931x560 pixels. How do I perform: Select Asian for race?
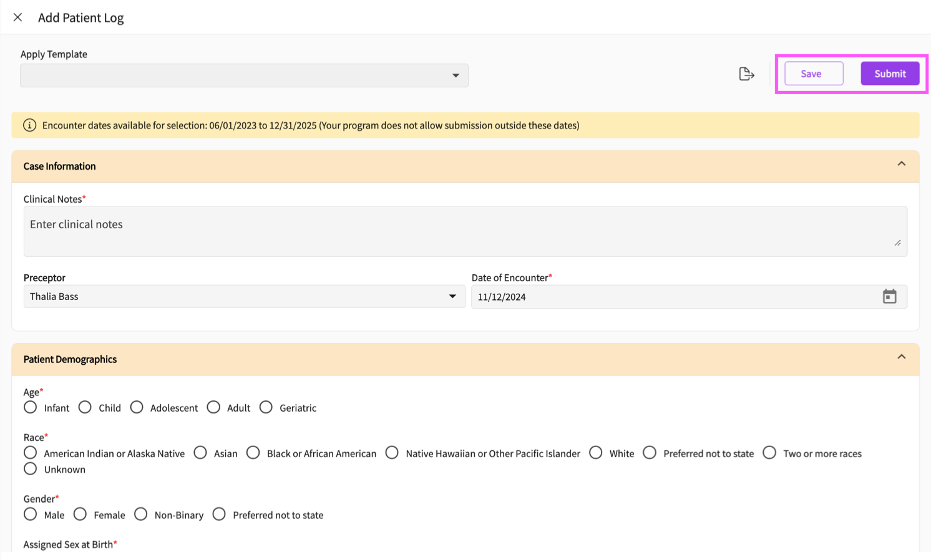pyautogui.click(x=200, y=453)
